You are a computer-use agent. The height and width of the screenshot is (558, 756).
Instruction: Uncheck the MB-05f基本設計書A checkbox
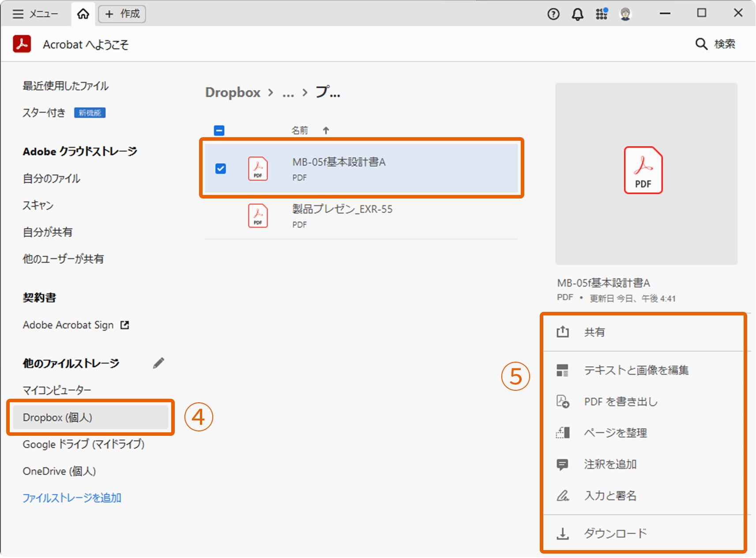coord(221,169)
